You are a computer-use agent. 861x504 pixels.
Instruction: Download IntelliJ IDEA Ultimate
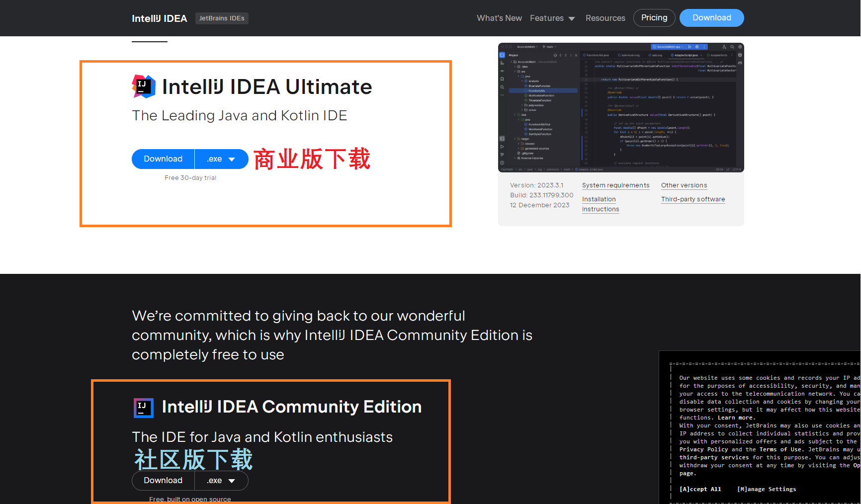tap(163, 159)
